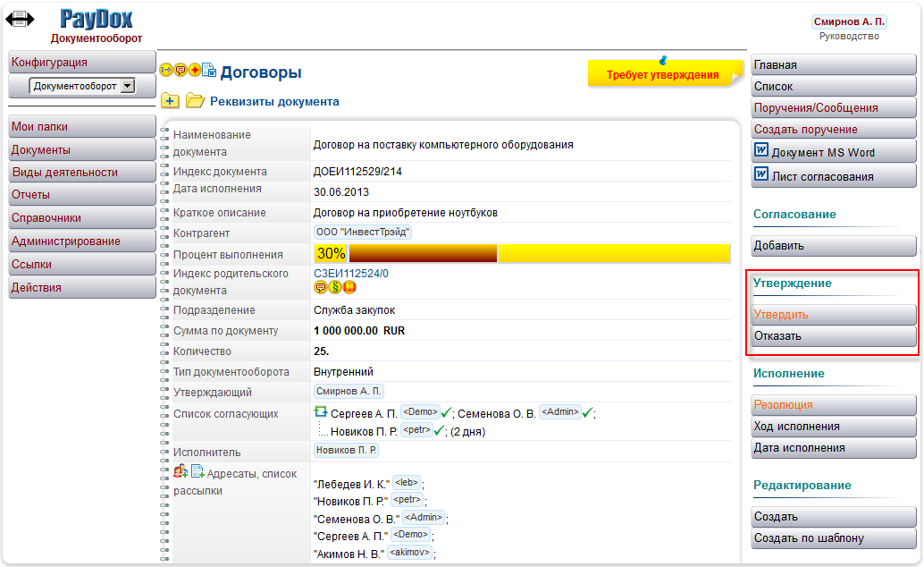Open 'Главная' in the right menu
This screenshot has width=924, height=567.
[x=833, y=63]
